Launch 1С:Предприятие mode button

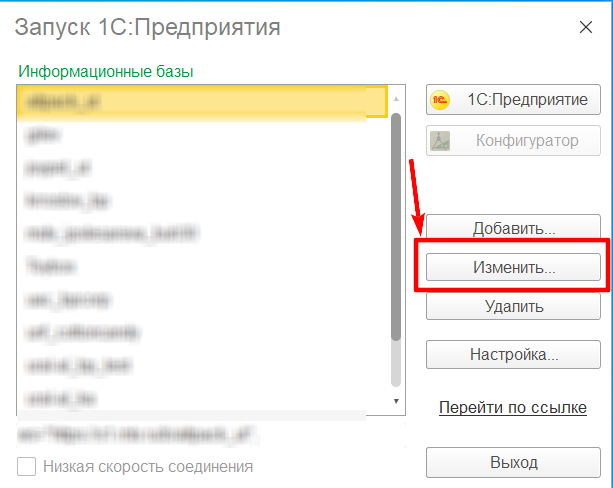(513, 100)
